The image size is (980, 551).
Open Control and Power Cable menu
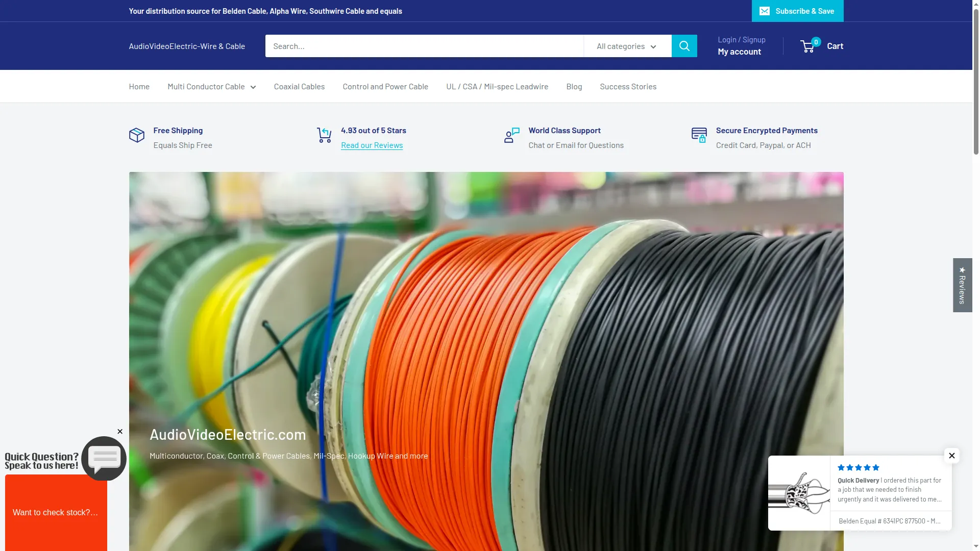pos(385,87)
